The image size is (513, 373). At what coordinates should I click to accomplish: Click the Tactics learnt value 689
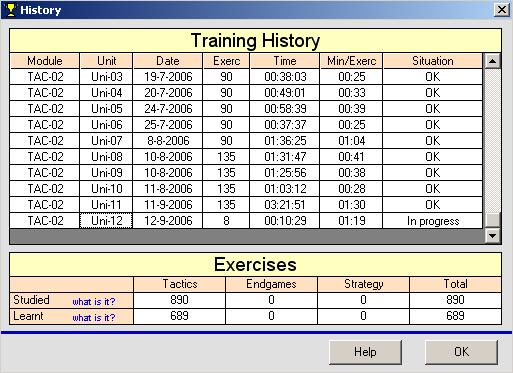tap(179, 316)
